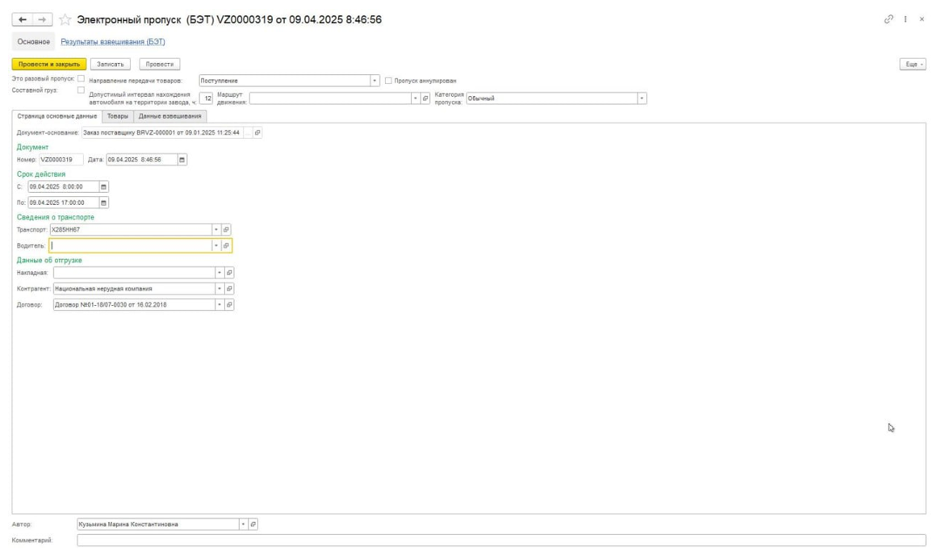Open the base document order link icon
The width and height of the screenshot is (937, 560).
pyautogui.click(x=257, y=132)
